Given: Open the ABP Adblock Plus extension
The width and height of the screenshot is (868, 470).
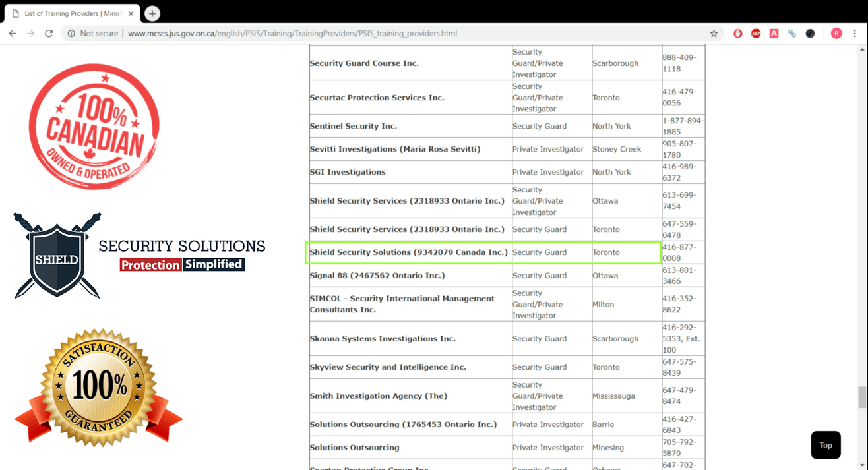Looking at the screenshot, I should pyautogui.click(x=756, y=34).
